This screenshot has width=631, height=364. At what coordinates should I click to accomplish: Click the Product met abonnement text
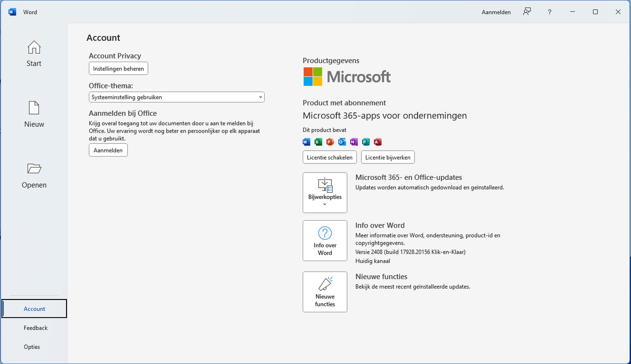344,103
